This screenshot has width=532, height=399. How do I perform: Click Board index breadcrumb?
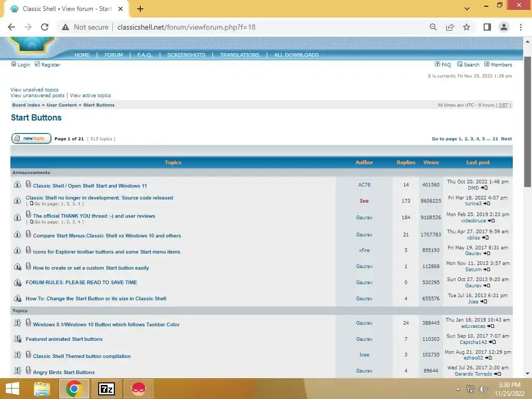(26, 105)
